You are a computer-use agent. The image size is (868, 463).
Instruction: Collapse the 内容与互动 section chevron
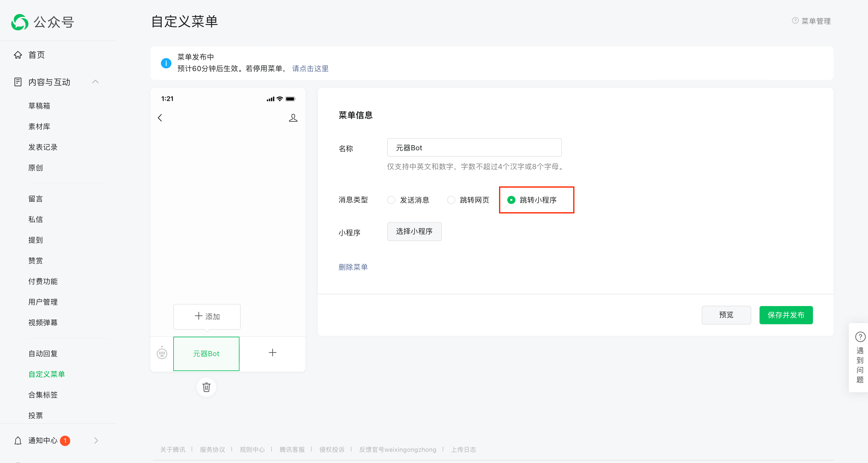[x=95, y=82]
